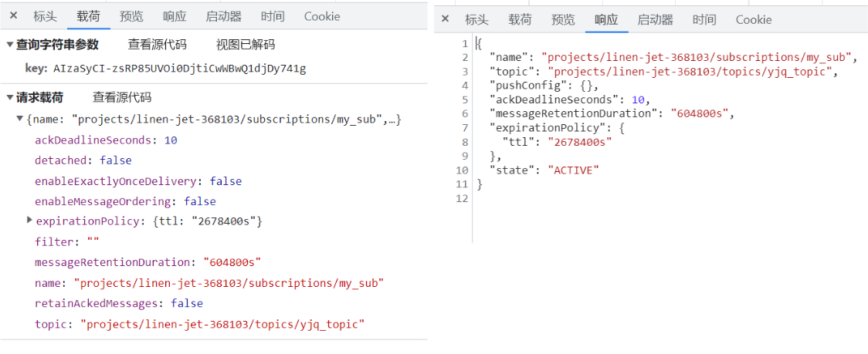Expand the expirationPolicy object

29,221
